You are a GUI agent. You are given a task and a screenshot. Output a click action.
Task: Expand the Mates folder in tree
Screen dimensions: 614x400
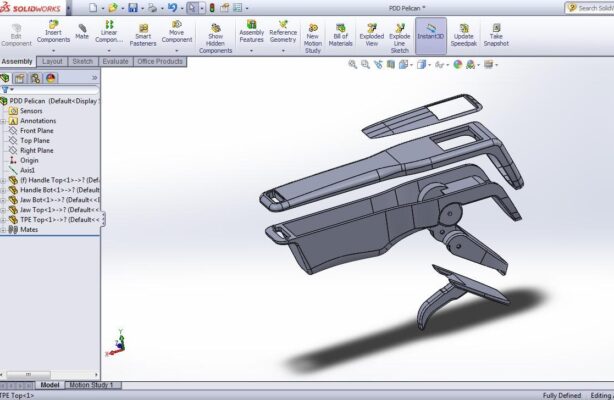click(4, 229)
